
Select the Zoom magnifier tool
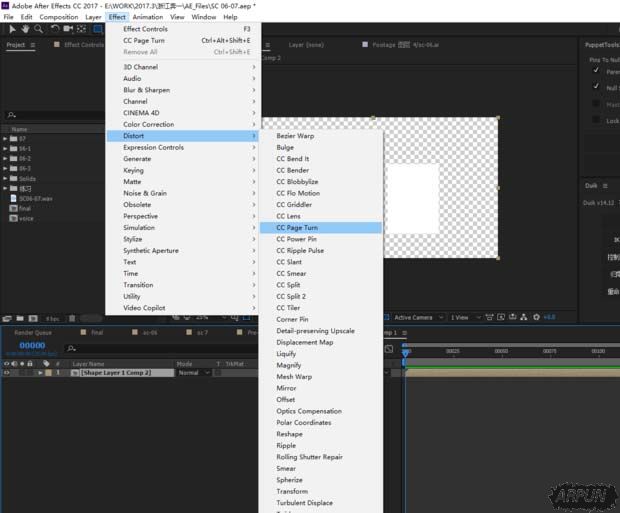37,29
